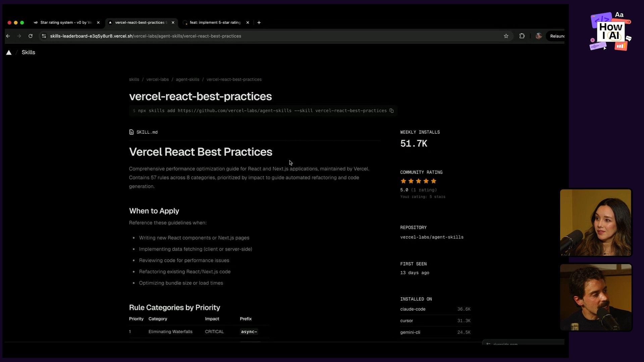Screen dimensions: 644x362
Task: Click the 51.7K weekly installs value
Action: (x=414, y=143)
